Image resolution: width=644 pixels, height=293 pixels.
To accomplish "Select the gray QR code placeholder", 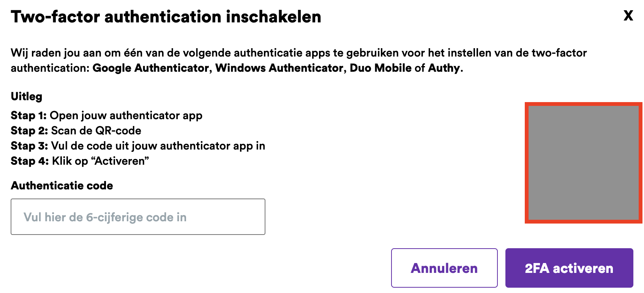I will [583, 163].
